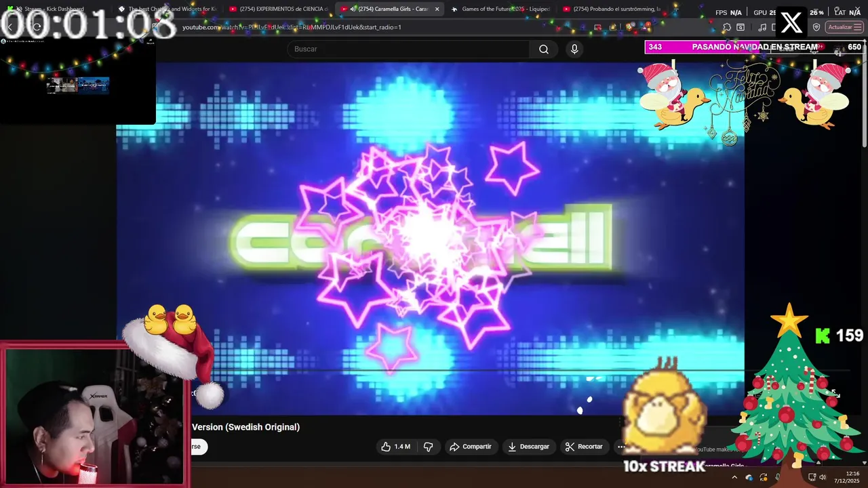Switch to Probando el surströmming tab
Screen dimensions: 868x488
coord(613,9)
